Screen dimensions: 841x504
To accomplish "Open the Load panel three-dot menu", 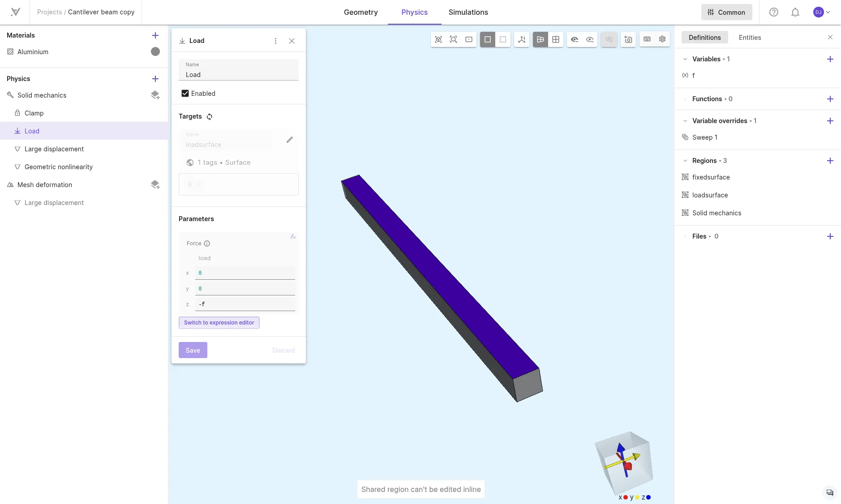I will 275,41.
